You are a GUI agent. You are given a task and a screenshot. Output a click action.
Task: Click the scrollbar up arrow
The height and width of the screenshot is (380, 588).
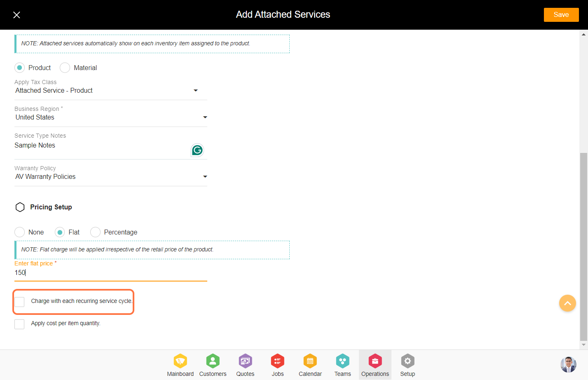click(x=583, y=34)
